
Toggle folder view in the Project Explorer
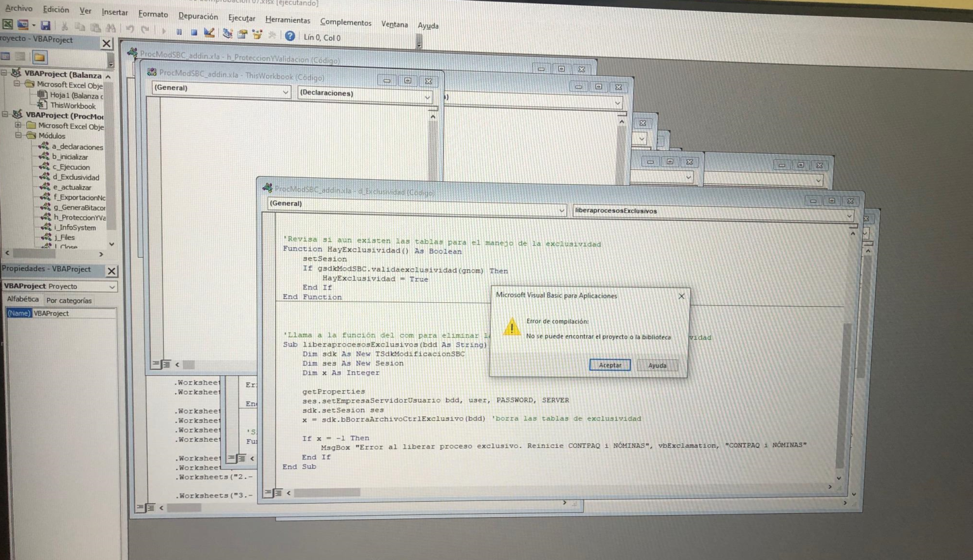click(x=40, y=57)
